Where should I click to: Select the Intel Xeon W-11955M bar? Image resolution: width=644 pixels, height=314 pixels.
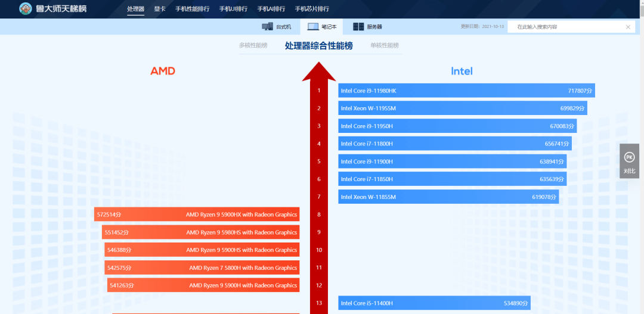[463, 108]
